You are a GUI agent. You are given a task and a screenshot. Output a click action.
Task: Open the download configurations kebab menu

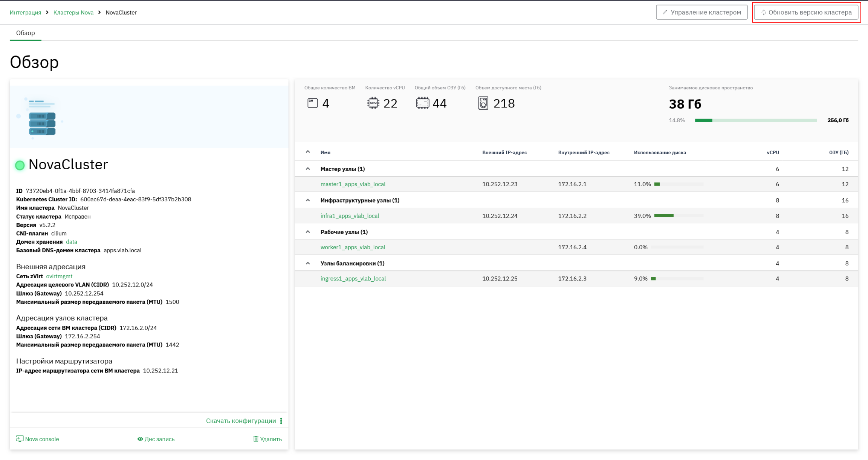pyautogui.click(x=281, y=421)
